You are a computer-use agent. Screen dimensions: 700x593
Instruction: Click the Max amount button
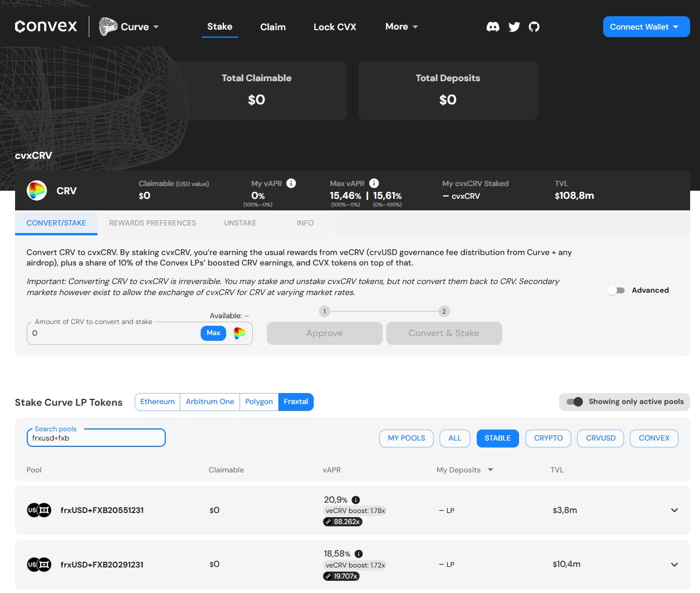tap(213, 333)
